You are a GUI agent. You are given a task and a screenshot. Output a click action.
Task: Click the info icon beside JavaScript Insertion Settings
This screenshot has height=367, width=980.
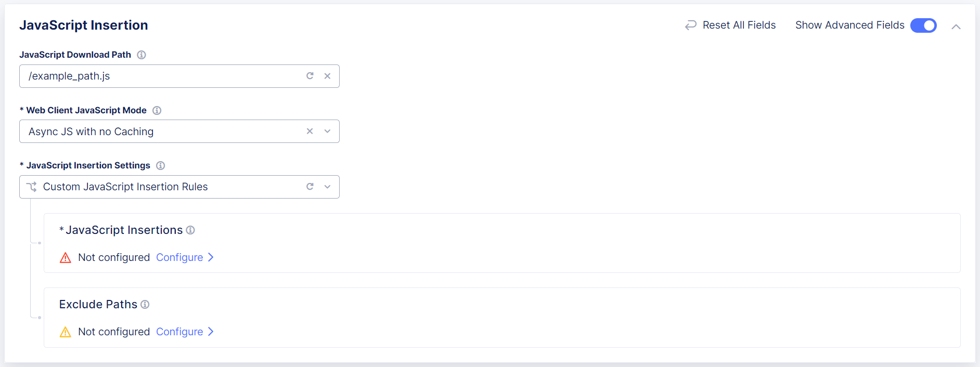click(x=160, y=165)
